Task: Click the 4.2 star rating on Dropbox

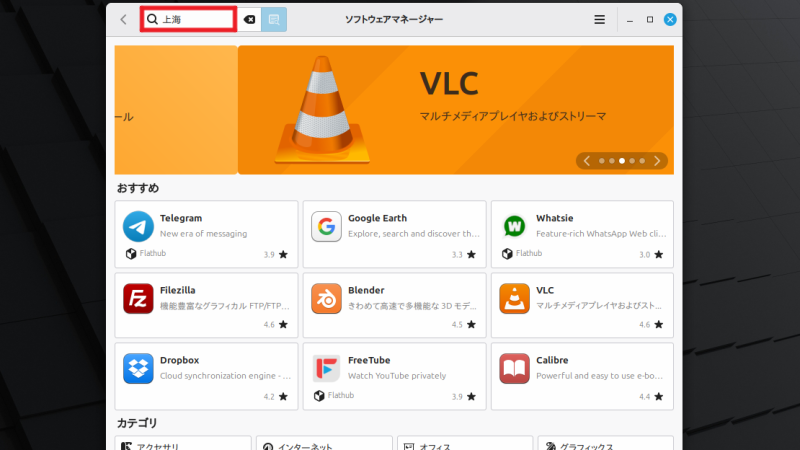Action: (276, 396)
